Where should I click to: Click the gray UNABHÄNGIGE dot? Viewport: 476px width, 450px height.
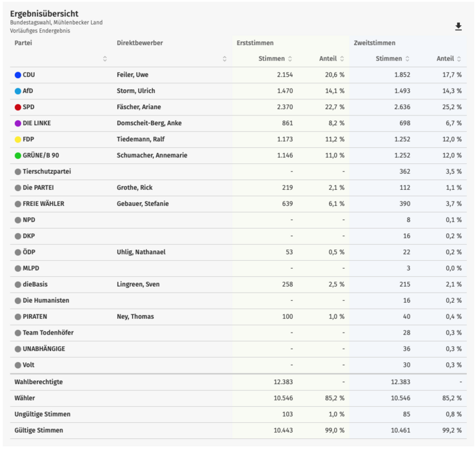[x=18, y=349]
